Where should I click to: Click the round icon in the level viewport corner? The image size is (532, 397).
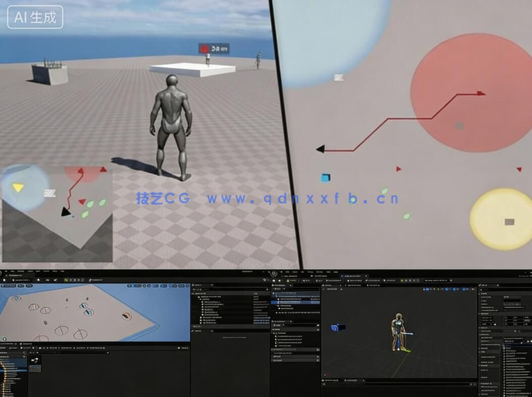[5, 339]
